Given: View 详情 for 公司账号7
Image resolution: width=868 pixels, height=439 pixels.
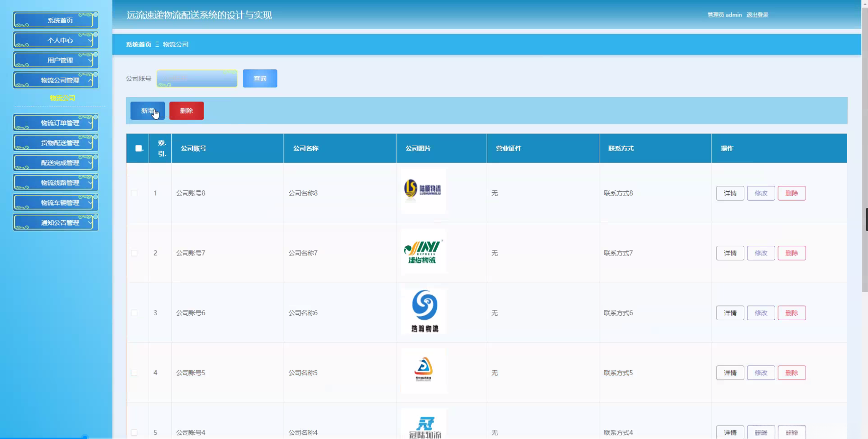Looking at the screenshot, I should (730, 253).
